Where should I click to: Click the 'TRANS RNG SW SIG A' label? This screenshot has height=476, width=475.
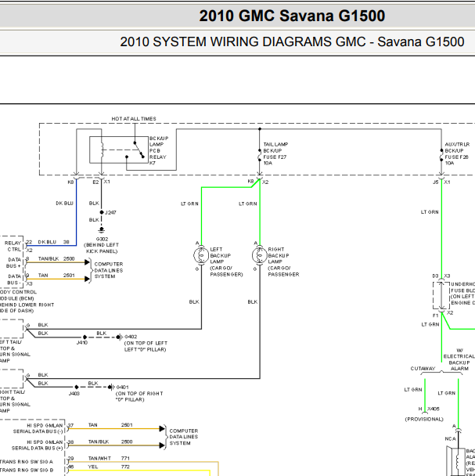click(x=27, y=462)
